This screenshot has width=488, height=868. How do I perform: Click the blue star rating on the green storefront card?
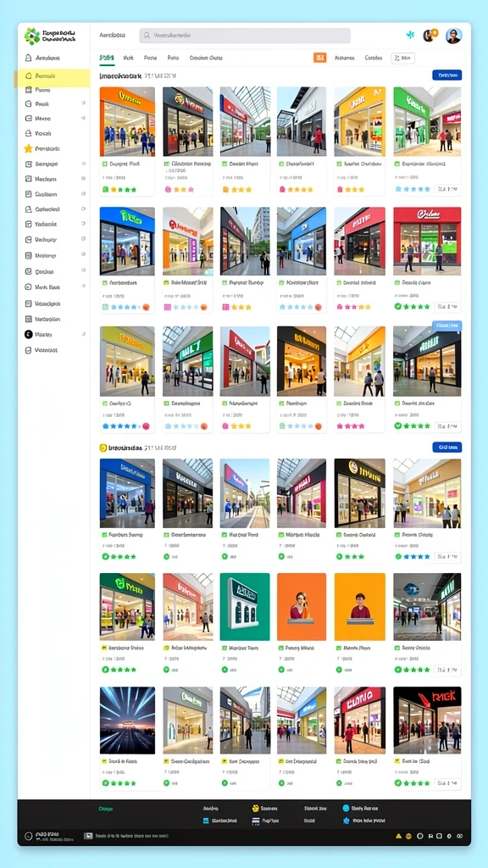point(413,189)
